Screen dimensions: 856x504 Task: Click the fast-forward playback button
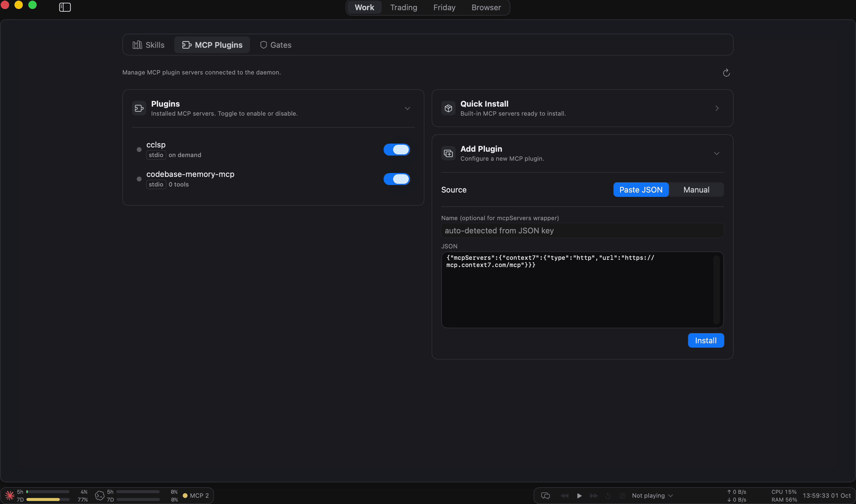(x=594, y=496)
